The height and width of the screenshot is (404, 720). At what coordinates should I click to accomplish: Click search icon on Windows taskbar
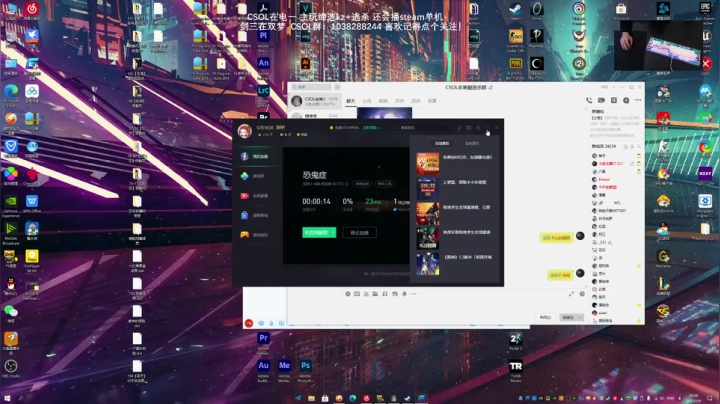pyautogui.click(x=21, y=398)
